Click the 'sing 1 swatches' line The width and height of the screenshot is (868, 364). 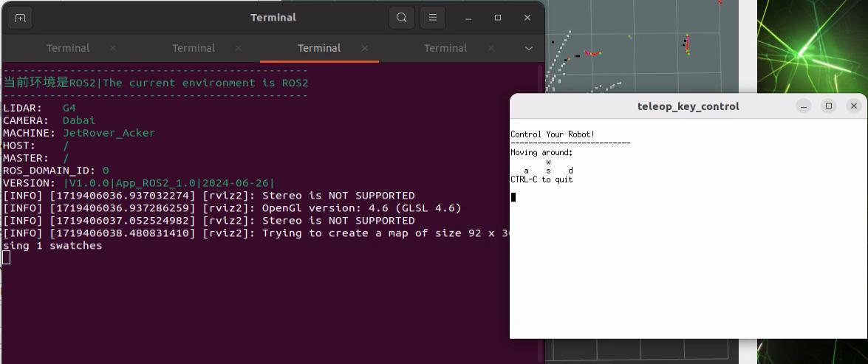click(52, 246)
